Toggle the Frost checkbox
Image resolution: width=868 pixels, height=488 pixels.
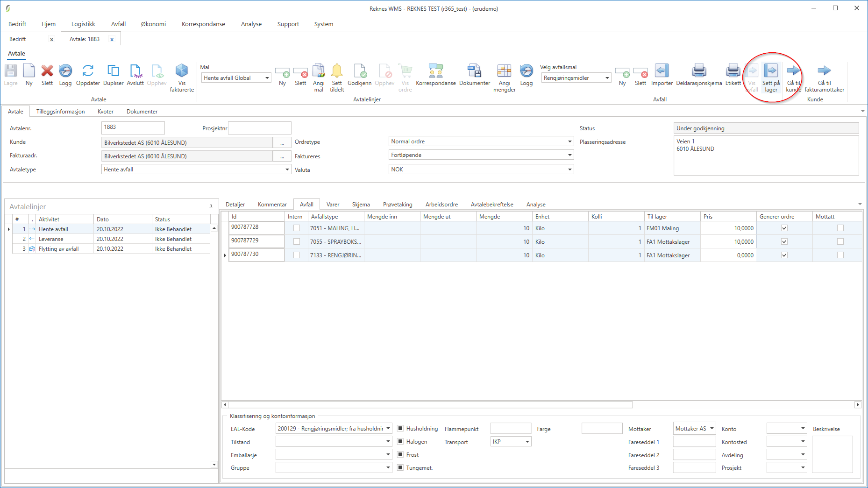[x=400, y=455]
